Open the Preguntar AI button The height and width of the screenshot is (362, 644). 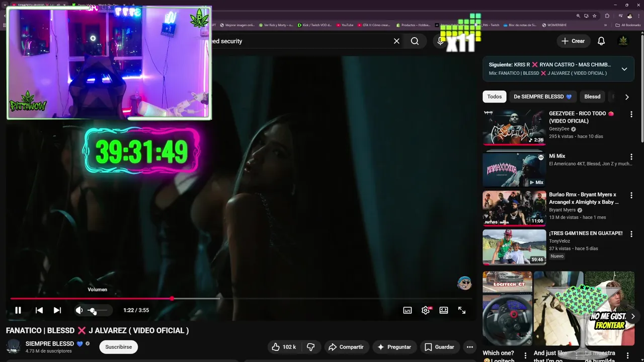pos(394,347)
